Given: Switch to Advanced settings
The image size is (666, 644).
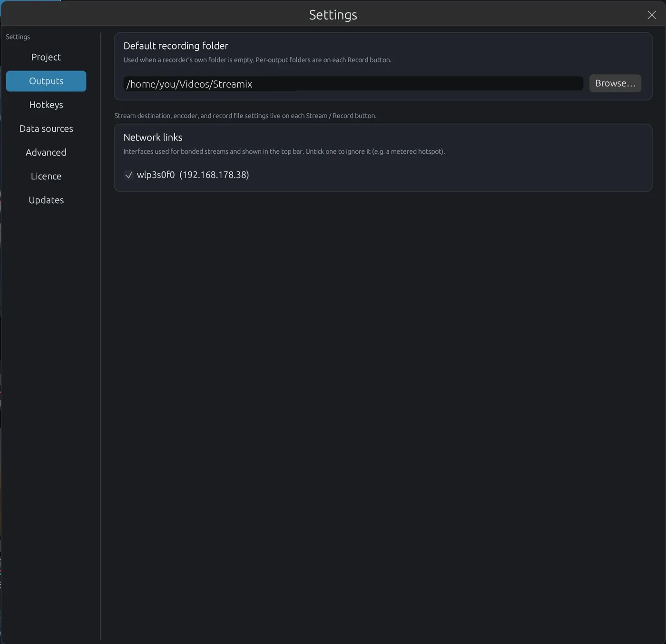Looking at the screenshot, I should 46,152.
